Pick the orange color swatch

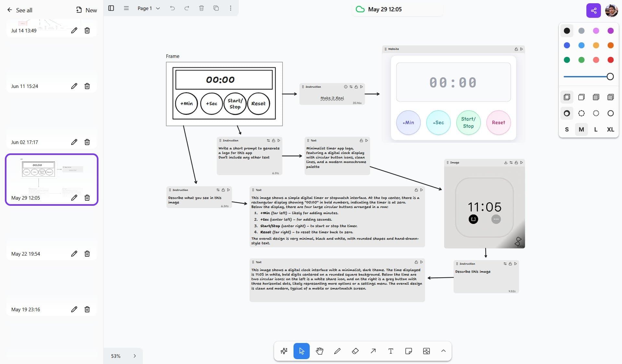pyautogui.click(x=610, y=45)
